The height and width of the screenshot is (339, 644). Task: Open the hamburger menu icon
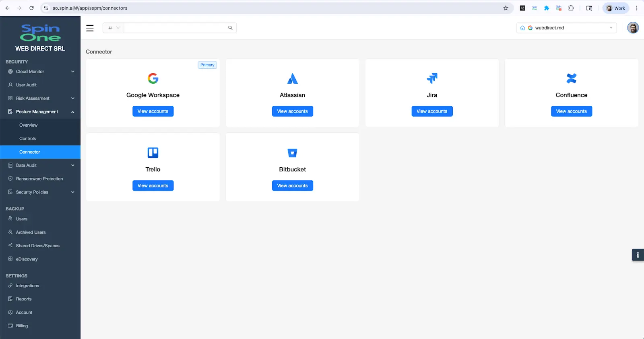pos(90,28)
